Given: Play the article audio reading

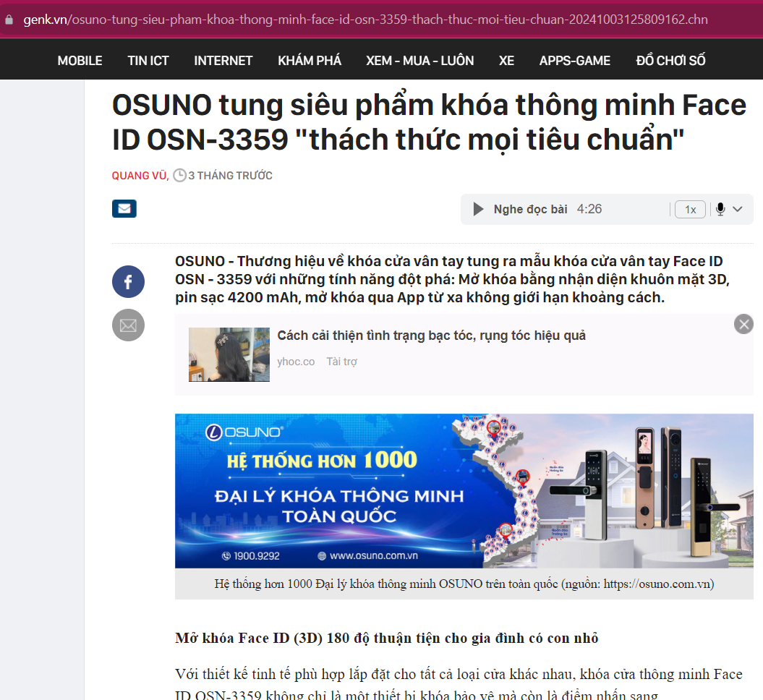Looking at the screenshot, I should (x=478, y=209).
